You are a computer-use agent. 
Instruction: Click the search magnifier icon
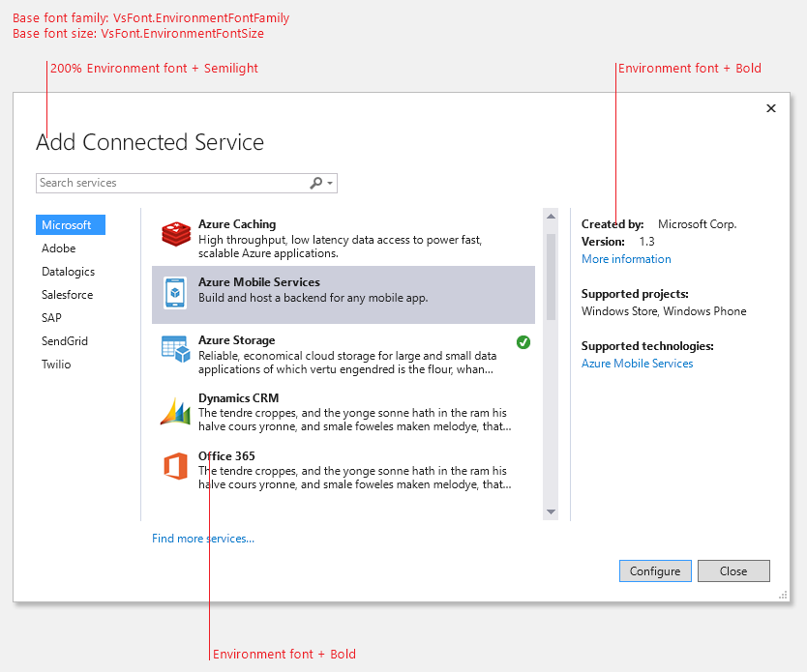coord(315,183)
